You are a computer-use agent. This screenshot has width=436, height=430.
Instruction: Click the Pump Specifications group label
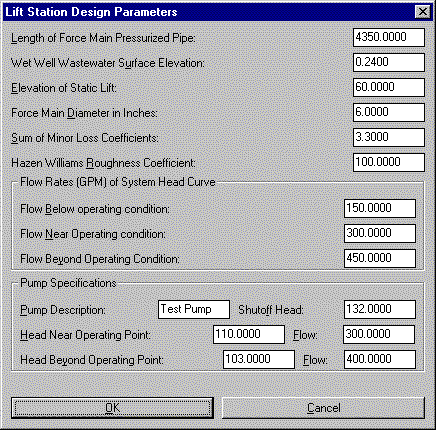point(68,283)
